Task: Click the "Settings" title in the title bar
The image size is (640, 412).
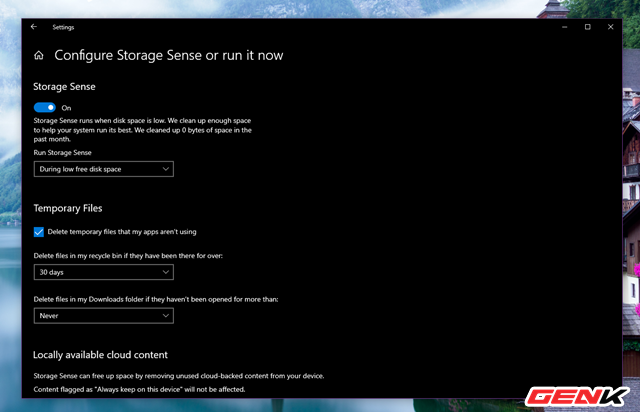Action: (63, 27)
